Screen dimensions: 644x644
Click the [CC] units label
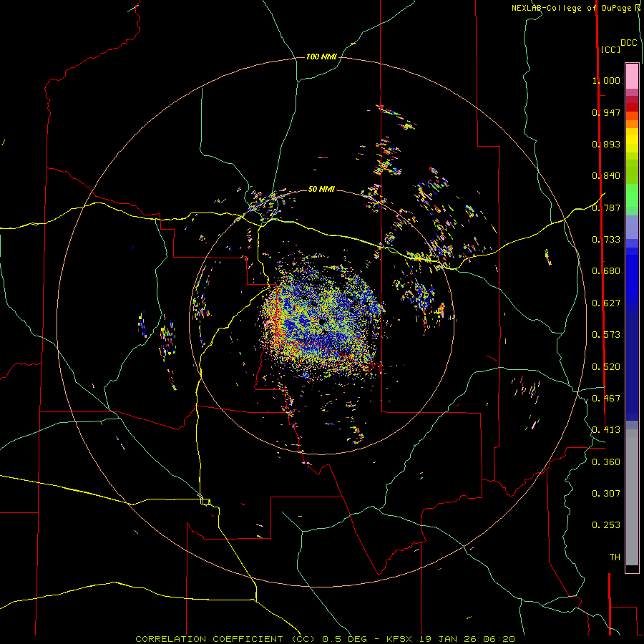pos(611,49)
